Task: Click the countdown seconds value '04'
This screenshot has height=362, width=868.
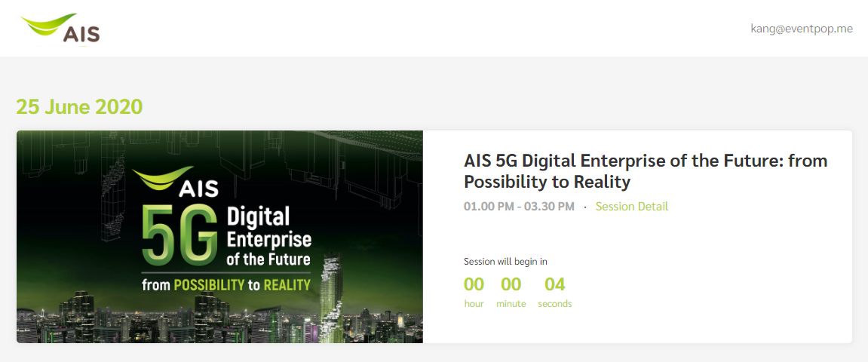Action: tap(555, 284)
